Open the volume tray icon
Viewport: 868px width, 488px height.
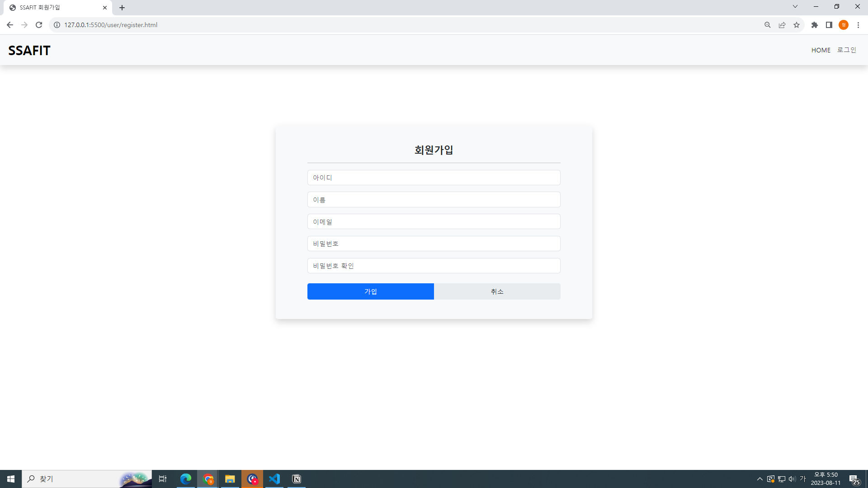792,479
